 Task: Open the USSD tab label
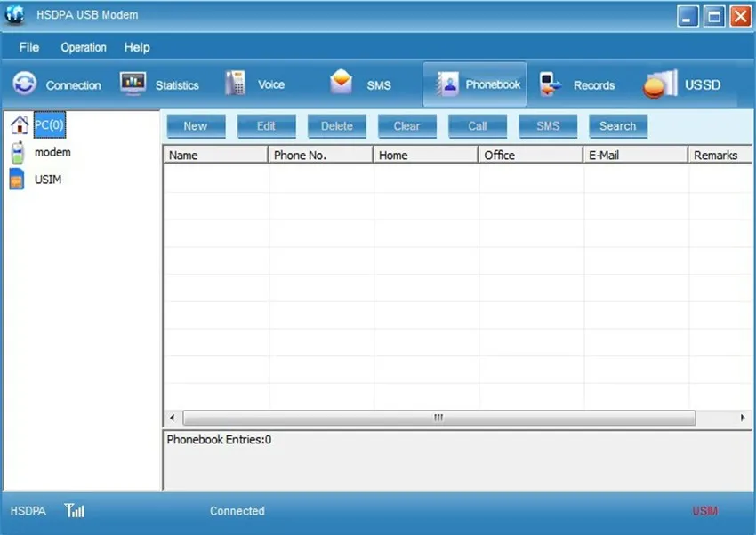(x=703, y=84)
